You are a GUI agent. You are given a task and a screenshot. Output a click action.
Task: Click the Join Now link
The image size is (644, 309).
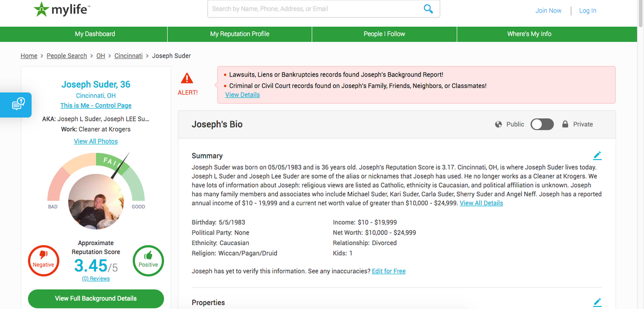coord(548,11)
